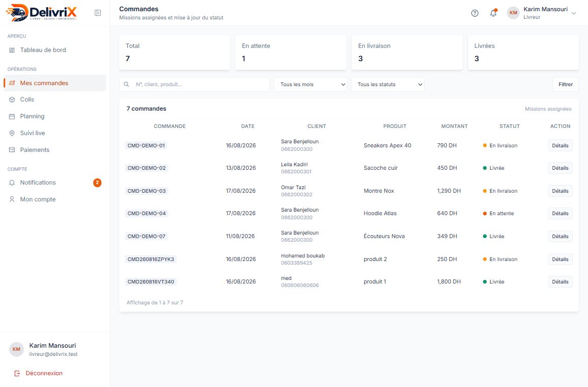
Task: Click the Suivi live pin icon
Action: pyautogui.click(x=12, y=133)
